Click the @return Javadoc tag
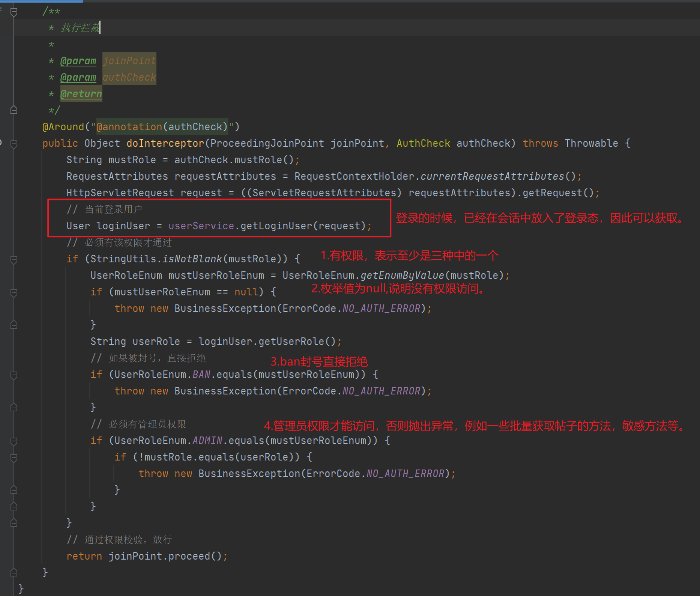This screenshot has height=596, width=700. click(81, 94)
